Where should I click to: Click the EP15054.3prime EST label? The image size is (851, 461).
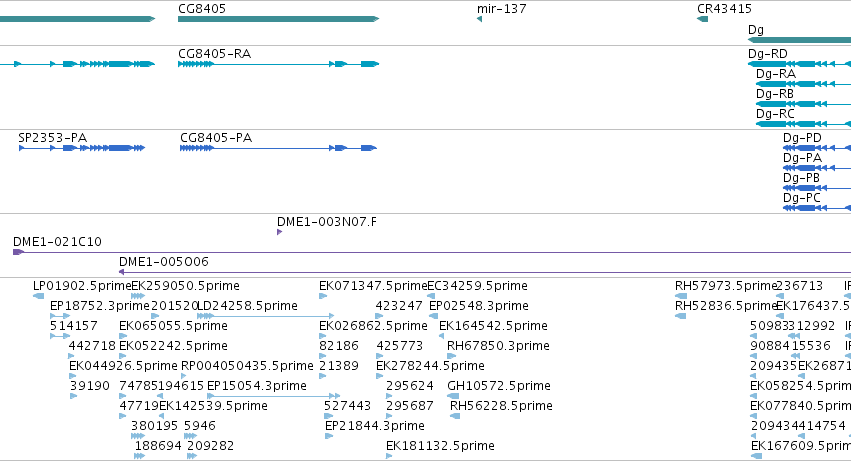point(257,387)
